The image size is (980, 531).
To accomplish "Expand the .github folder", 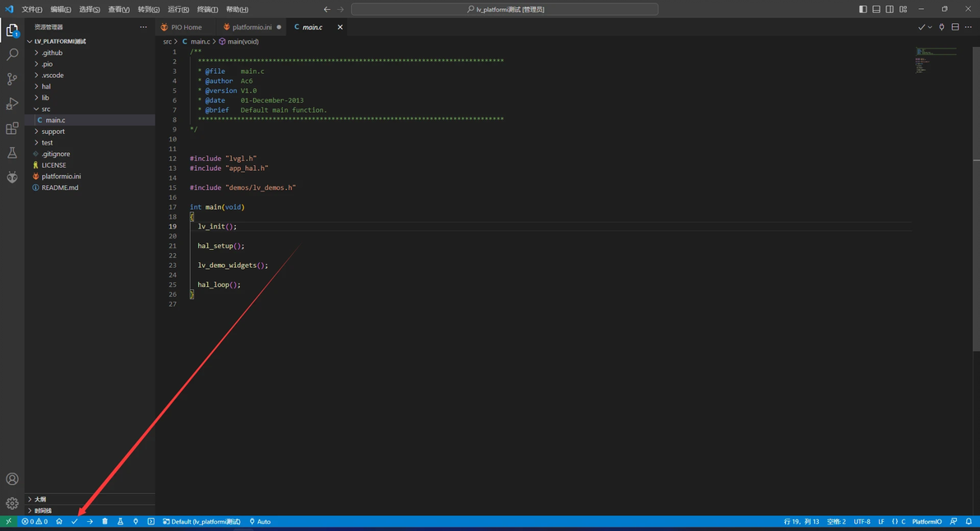I will click(x=90, y=53).
